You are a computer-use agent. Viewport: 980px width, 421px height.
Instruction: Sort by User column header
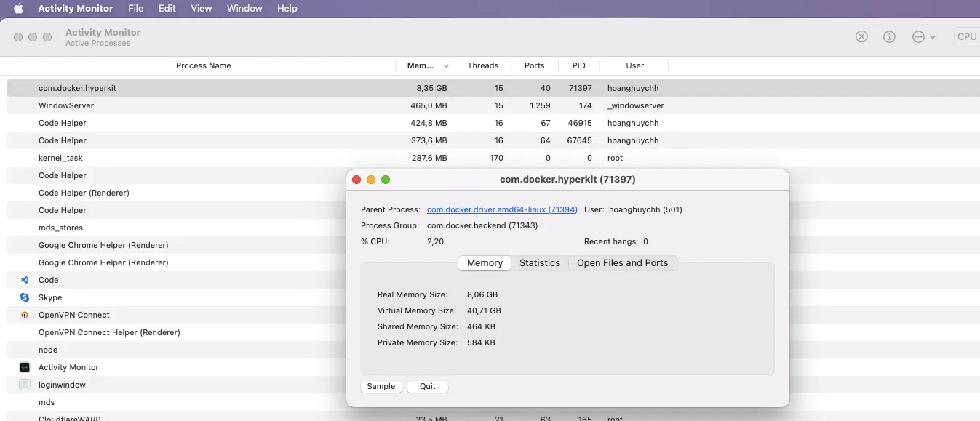[635, 65]
